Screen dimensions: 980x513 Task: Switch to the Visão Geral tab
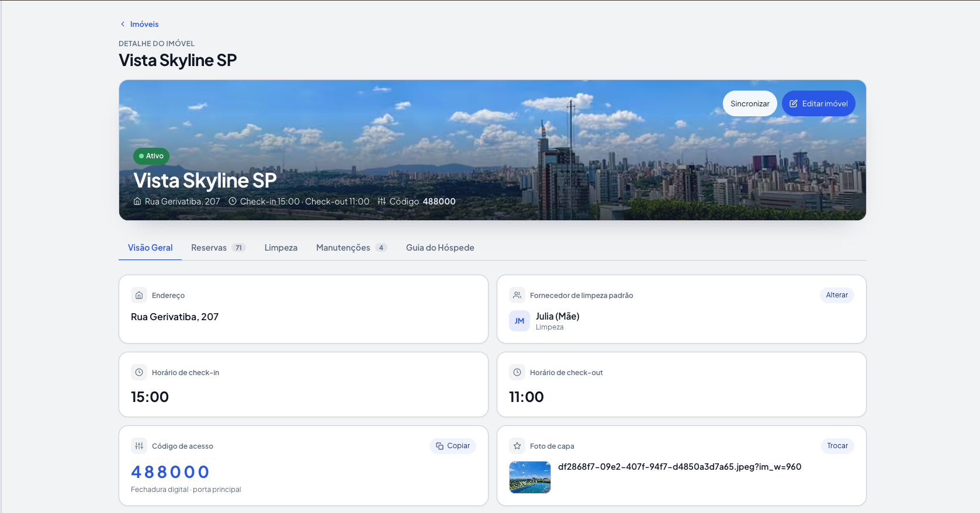point(150,248)
